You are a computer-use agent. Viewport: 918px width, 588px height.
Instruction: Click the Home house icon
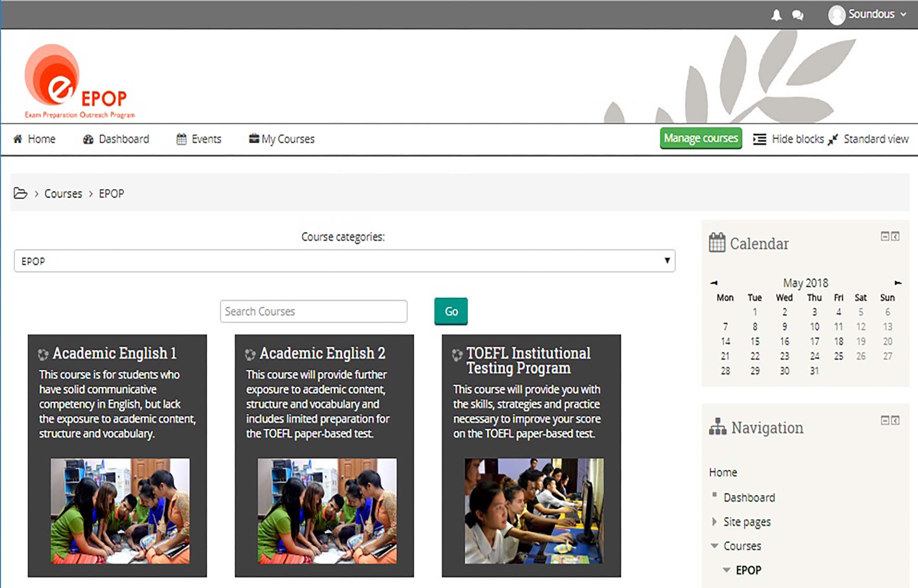point(18,138)
